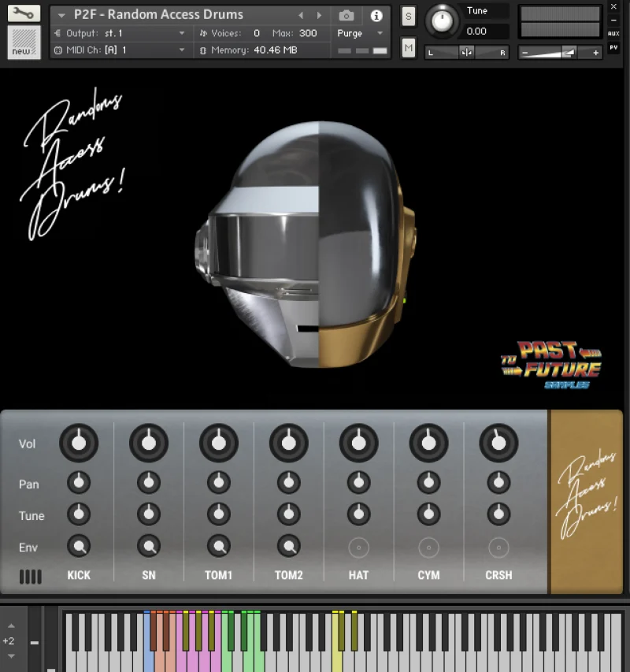The height and width of the screenshot is (672, 630).
Task: Open the Output routing dropdown
Action: [118, 33]
